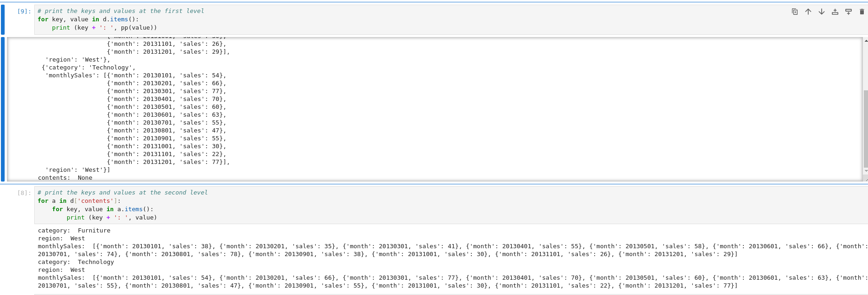Move the selected cell down
Viewport: 868px width, 295px height.
[x=821, y=12]
